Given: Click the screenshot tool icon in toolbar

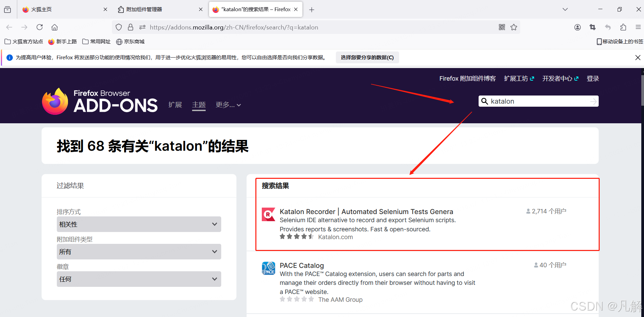Looking at the screenshot, I should [592, 27].
